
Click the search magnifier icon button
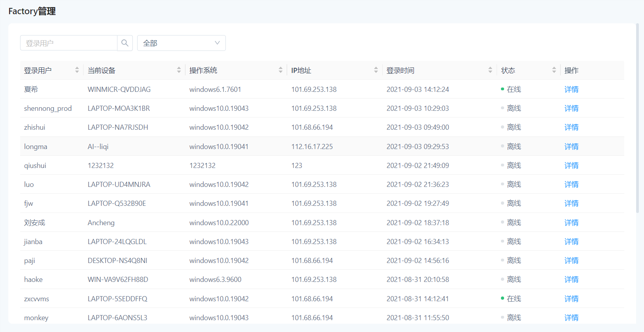[x=125, y=43]
